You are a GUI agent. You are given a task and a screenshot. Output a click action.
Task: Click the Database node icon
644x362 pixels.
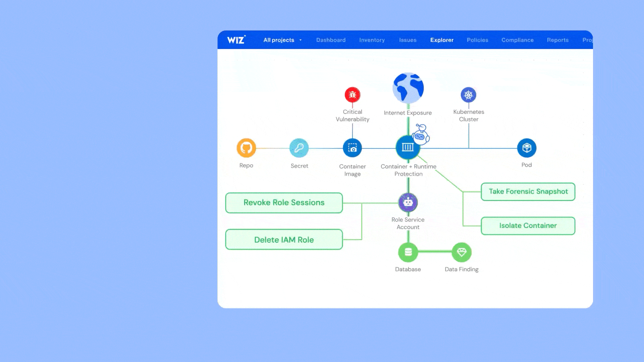pos(408,252)
